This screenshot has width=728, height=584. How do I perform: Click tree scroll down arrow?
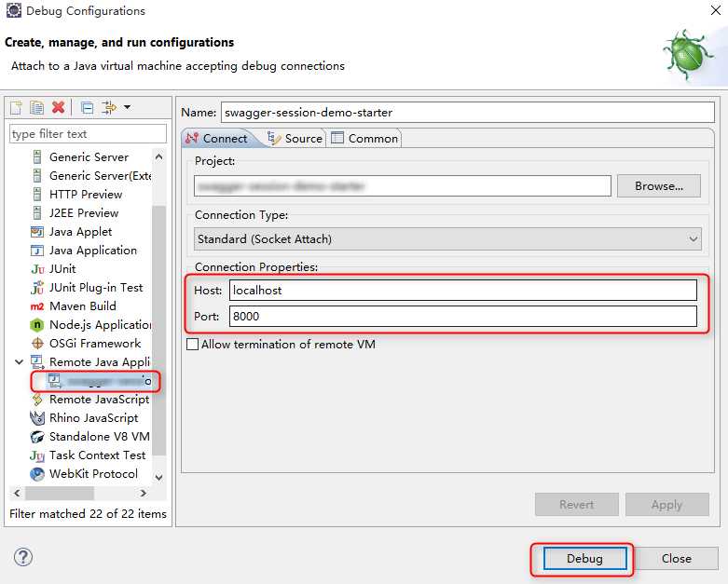[x=158, y=477]
